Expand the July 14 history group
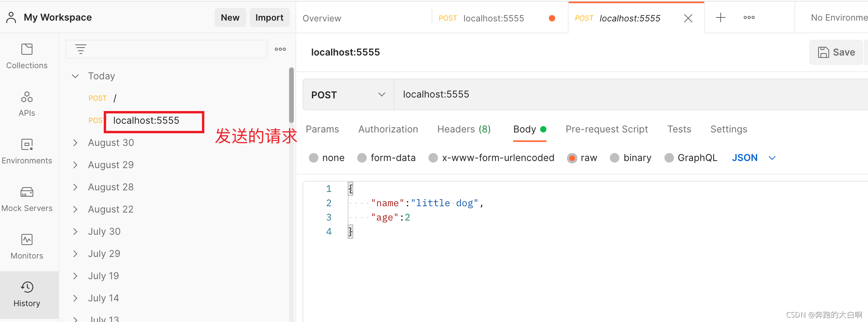The height and width of the screenshot is (322, 868). point(75,298)
